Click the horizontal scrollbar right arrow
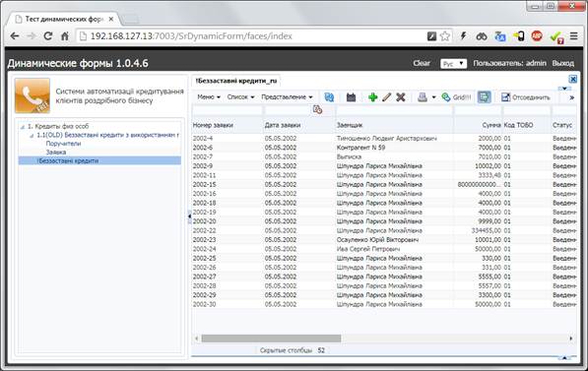The height and width of the screenshot is (371, 588). (x=571, y=339)
